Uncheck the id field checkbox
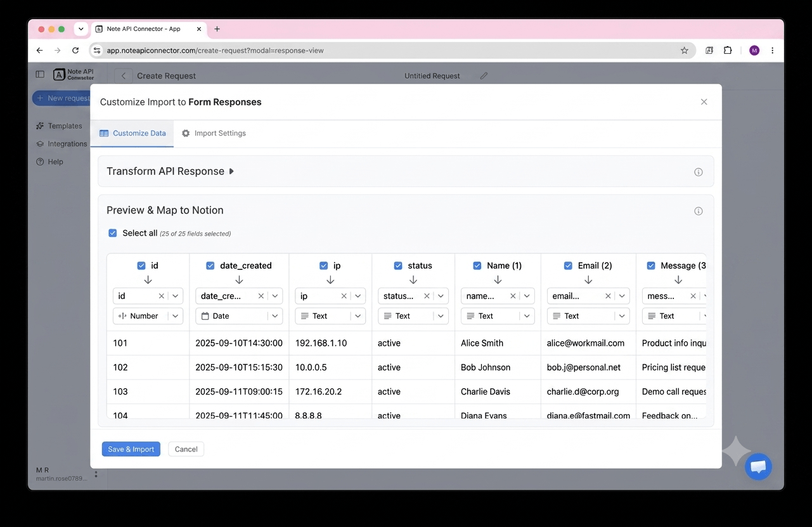Image resolution: width=812 pixels, height=527 pixels. 141,266
